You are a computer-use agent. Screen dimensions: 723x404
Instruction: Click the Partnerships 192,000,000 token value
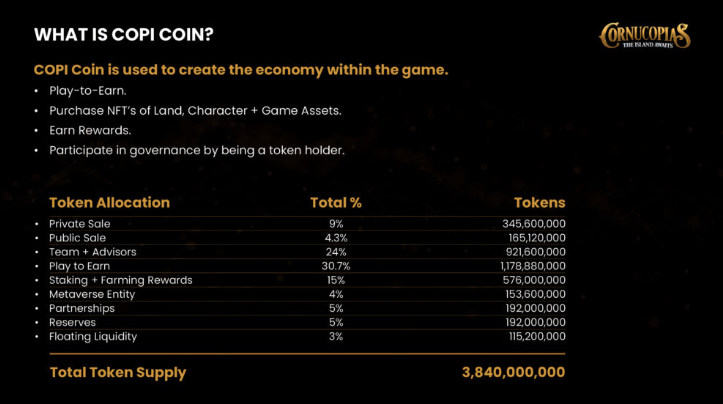533,309
